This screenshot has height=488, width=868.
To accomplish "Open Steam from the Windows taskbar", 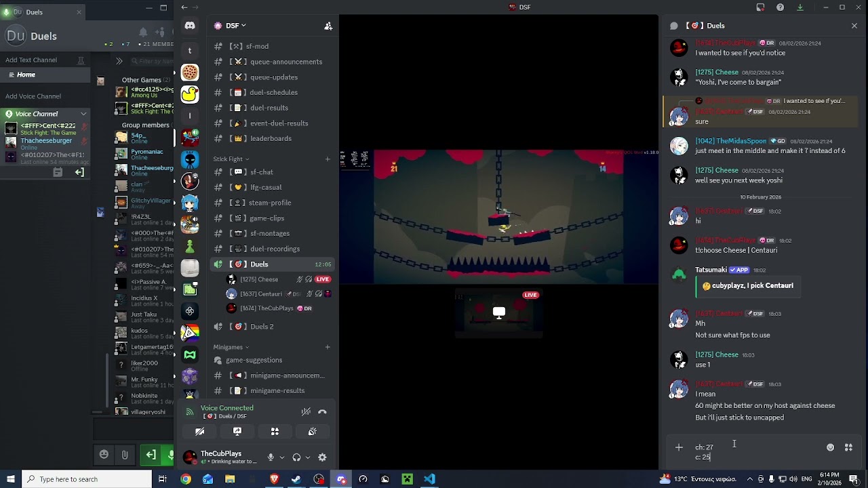I will pyautogui.click(x=296, y=479).
